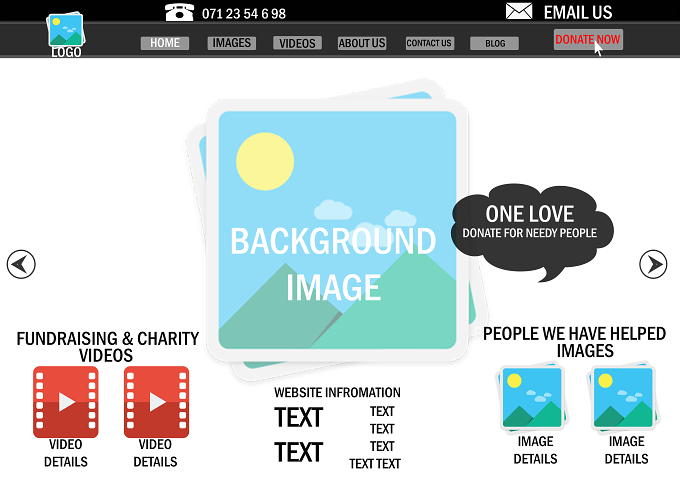Click the envelope email icon
Viewport: 680px width, 481px height.
click(x=519, y=11)
